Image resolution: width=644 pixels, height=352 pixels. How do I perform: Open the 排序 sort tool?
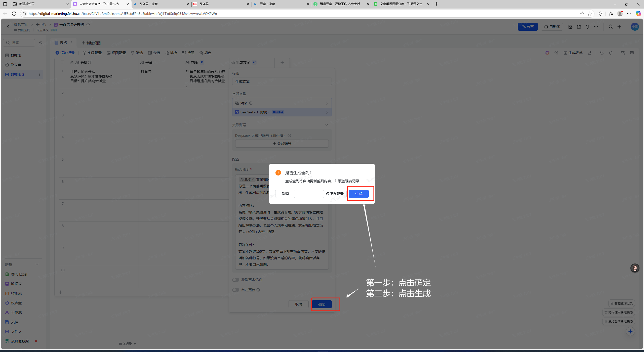click(x=171, y=53)
